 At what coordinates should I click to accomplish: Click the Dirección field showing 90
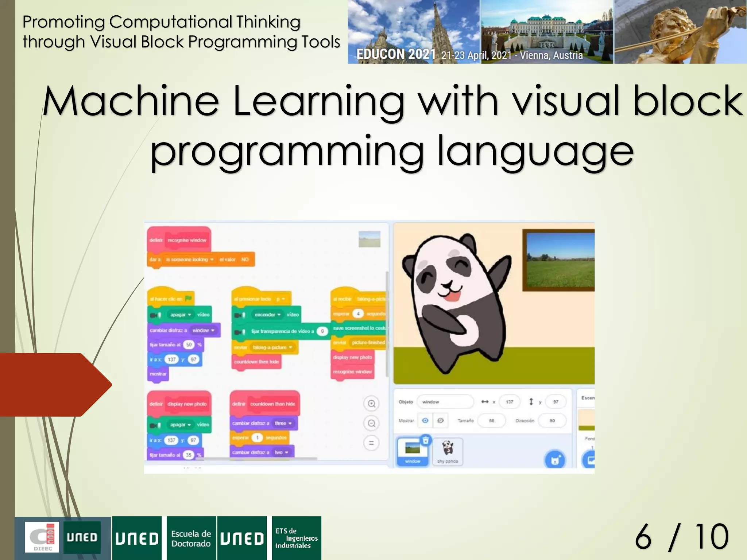pos(552,420)
